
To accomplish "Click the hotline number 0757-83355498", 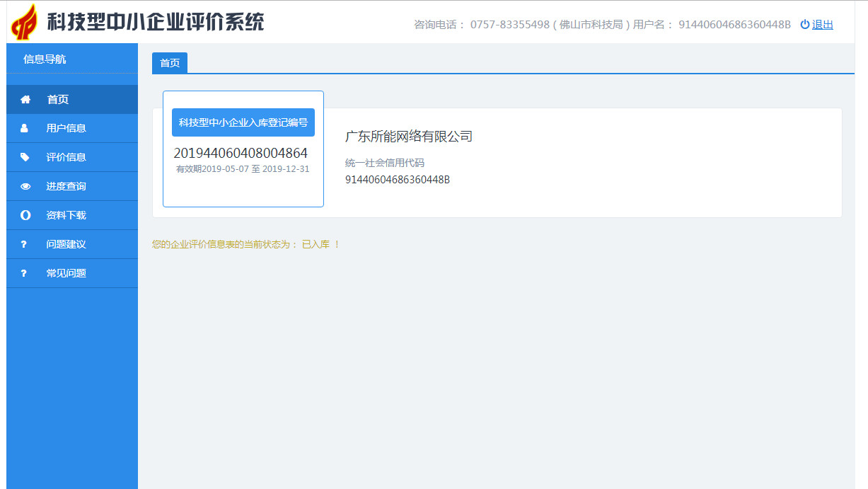I will (510, 25).
